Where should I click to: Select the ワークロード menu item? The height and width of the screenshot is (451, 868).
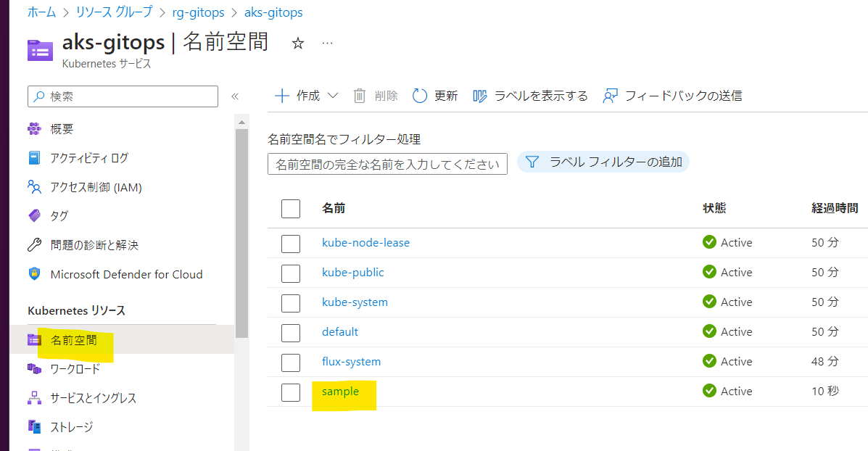75,368
